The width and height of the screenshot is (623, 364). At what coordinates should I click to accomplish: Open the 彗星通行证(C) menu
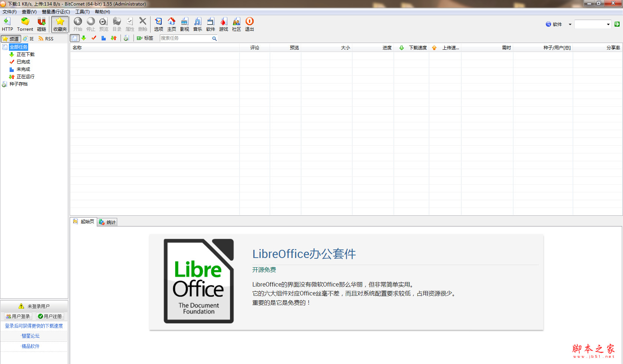(x=56, y=12)
